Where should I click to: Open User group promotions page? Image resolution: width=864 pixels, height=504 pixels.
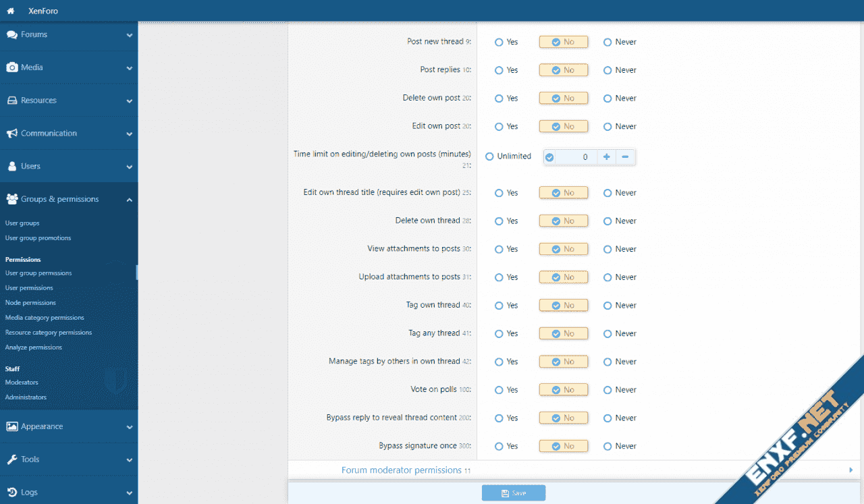[38, 238]
